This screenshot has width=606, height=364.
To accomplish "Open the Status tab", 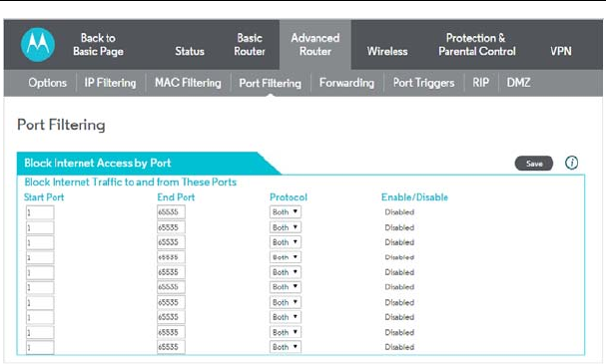I will pyautogui.click(x=190, y=51).
